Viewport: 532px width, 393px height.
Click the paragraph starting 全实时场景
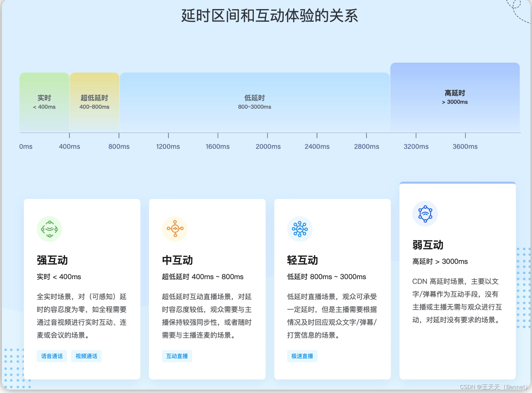[82, 316]
